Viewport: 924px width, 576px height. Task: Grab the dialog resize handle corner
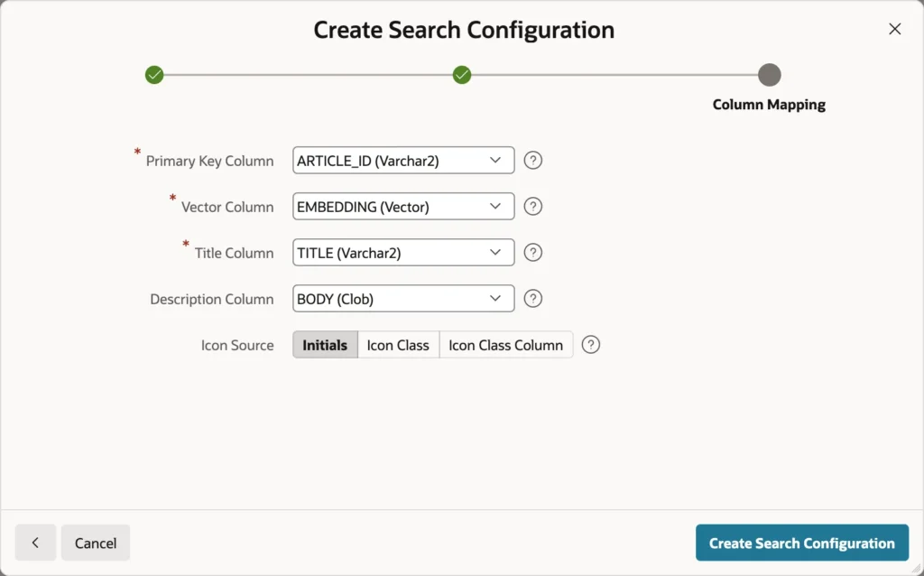click(918, 570)
